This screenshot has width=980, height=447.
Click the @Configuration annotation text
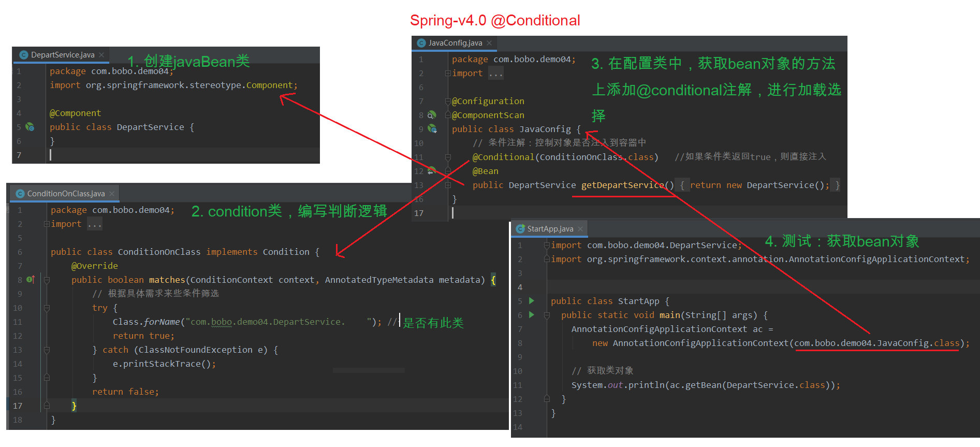[x=488, y=101]
